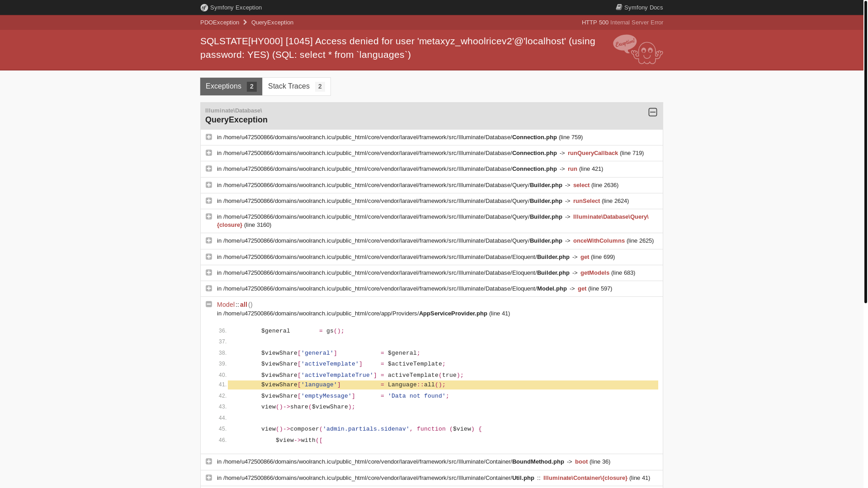Viewport: 868px width, 488px height.
Task: Open the Symfony Docs book icon
Action: point(619,7)
